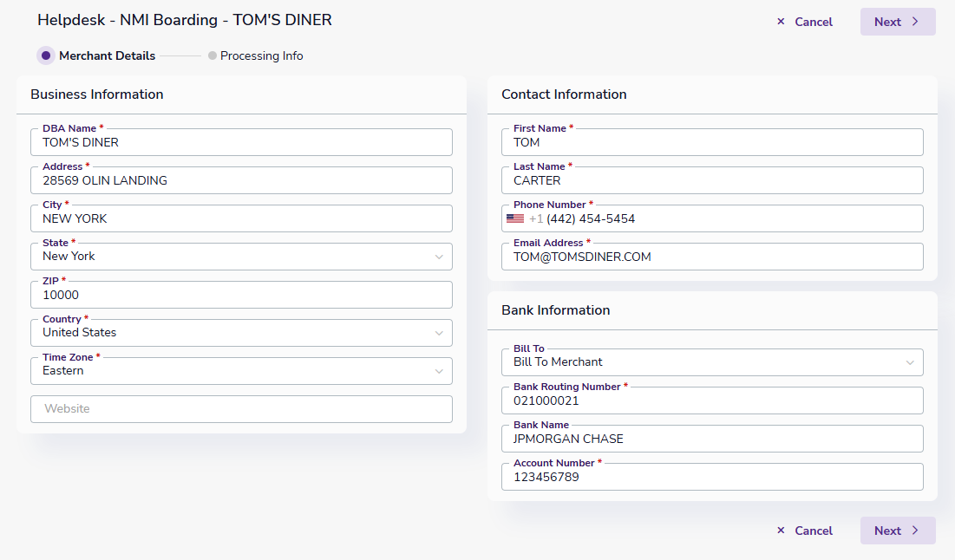Click the Merchant Details step circle
The width and height of the screenshot is (955, 560).
pos(46,55)
